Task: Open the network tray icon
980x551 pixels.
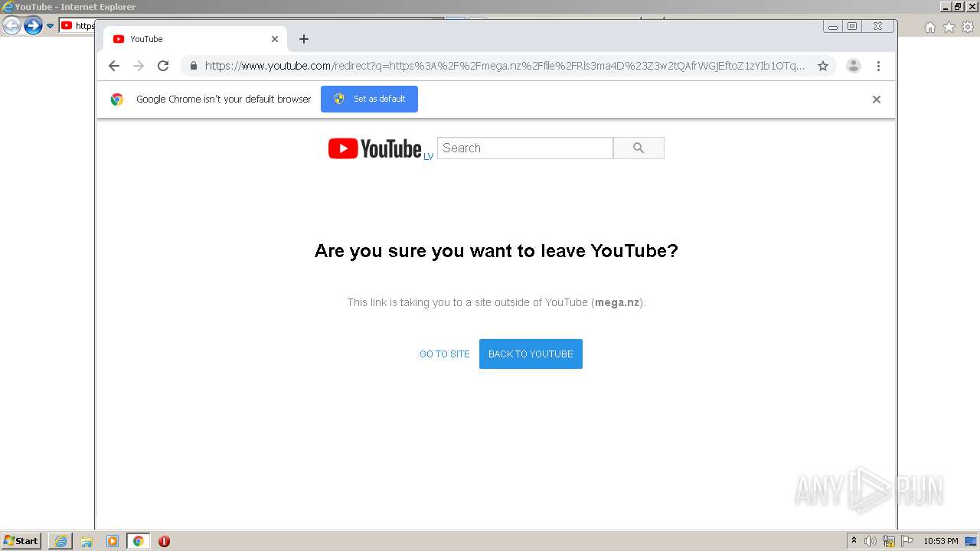Action: click(889, 541)
